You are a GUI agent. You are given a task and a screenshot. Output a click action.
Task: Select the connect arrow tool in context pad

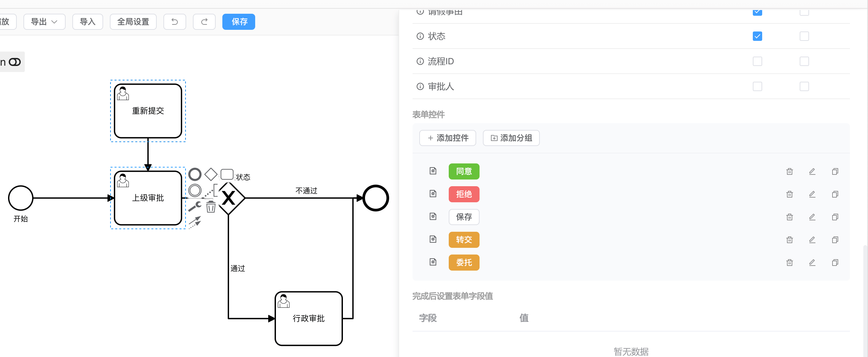[x=196, y=221]
